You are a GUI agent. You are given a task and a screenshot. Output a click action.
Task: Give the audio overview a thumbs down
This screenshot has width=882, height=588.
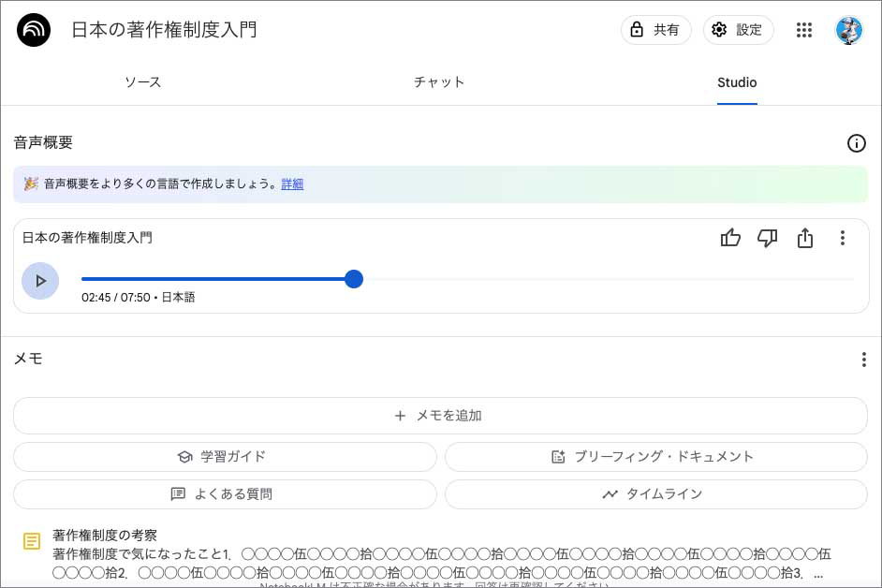coord(767,238)
